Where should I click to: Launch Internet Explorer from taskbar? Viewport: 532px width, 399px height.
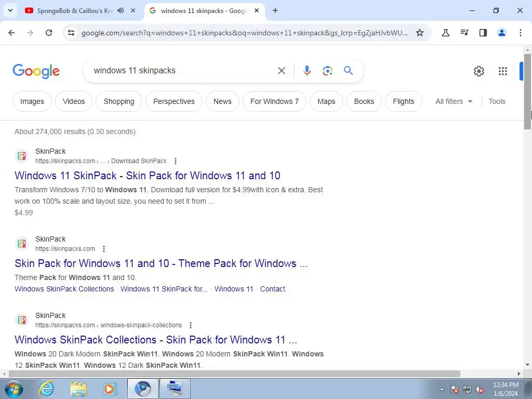(46, 389)
